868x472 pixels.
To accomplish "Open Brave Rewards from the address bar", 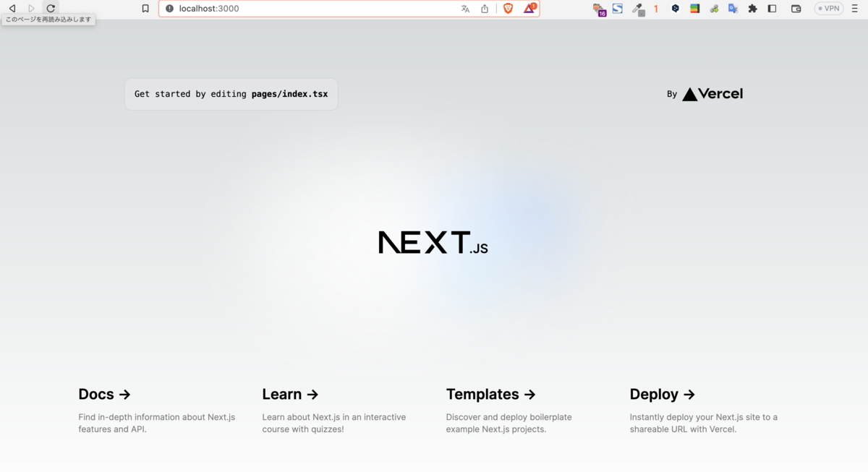I will pyautogui.click(x=529, y=8).
